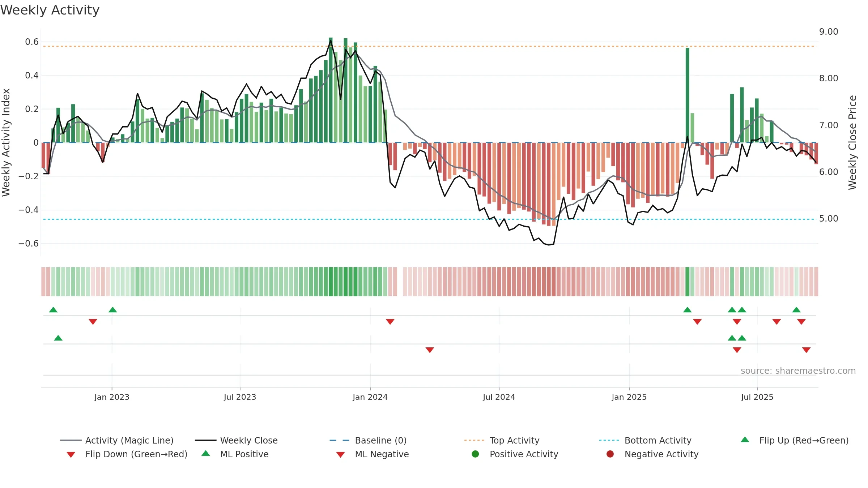The image size is (868, 488).
Task: Click the ML negative marker near April 2024
Action: tap(430, 350)
